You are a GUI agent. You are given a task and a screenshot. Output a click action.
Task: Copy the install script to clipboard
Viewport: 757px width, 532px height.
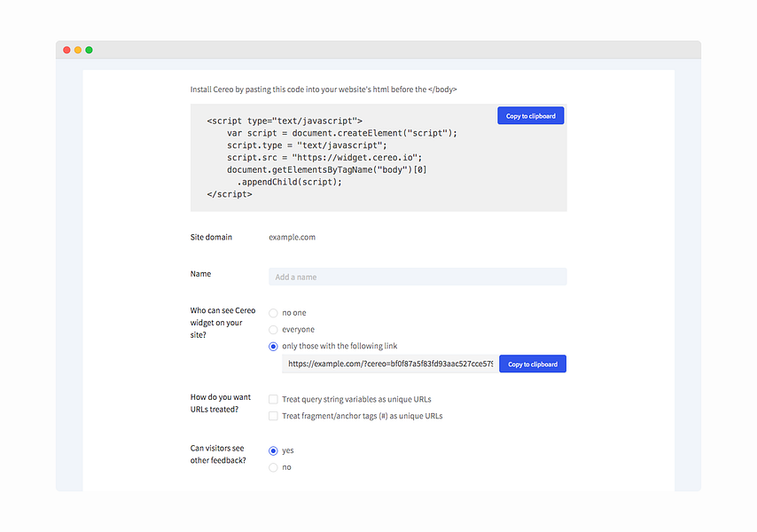coord(531,116)
